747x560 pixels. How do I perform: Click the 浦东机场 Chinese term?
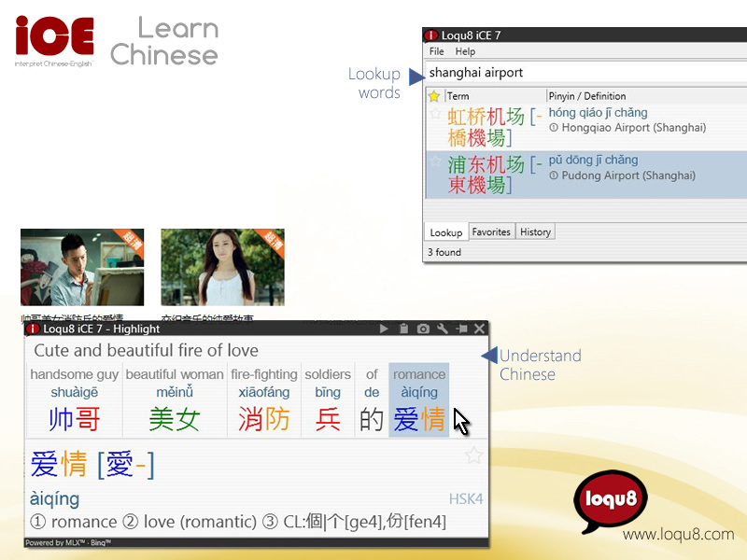click(x=494, y=175)
